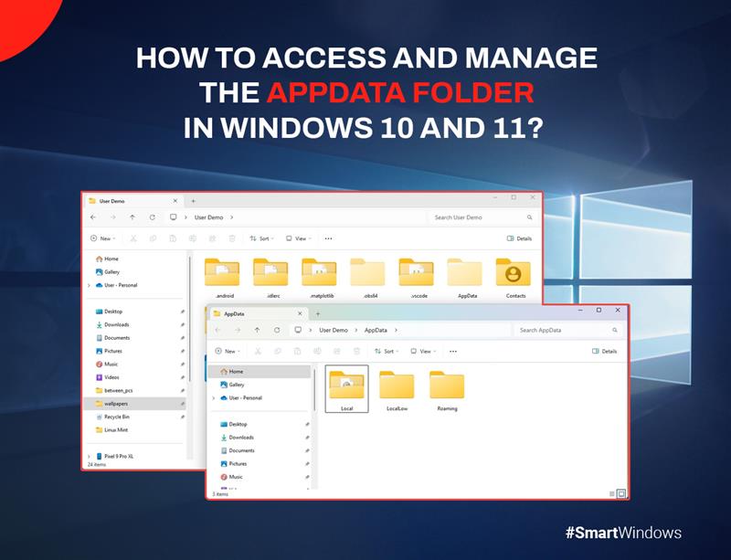Viewport: 731px width, 560px height.
Task: Go up one level in AppData window
Action: point(257,330)
